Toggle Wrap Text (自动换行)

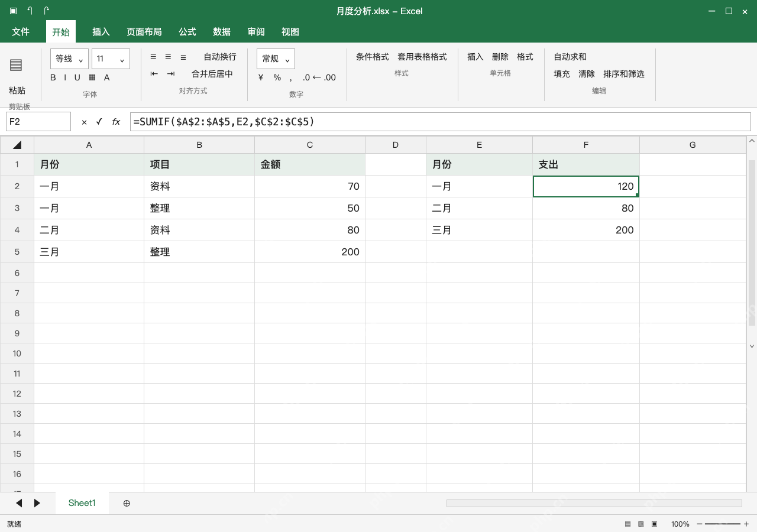point(220,57)
